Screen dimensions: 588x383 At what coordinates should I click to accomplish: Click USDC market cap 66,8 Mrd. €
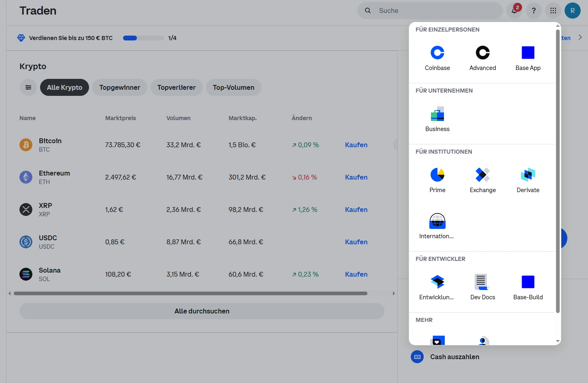pos(246,242)
